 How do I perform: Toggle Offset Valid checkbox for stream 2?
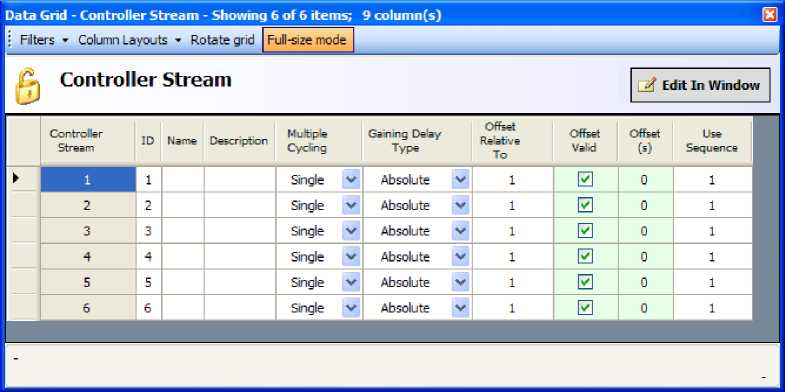(585, 205)
